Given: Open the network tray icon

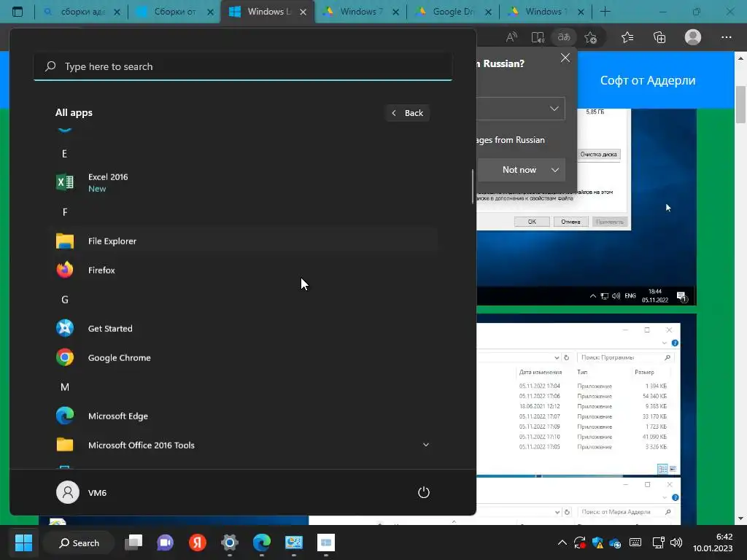Looking at the screenshot, I should click(659, 542).
